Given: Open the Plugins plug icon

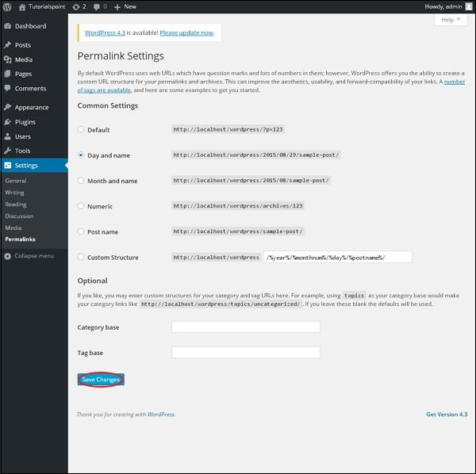Looking at the screenshot, I should [7, 122].
